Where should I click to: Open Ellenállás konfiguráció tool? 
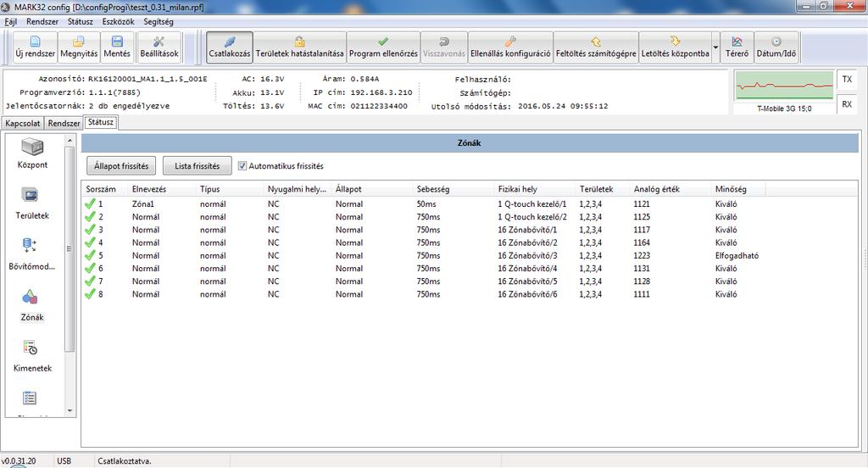pyautogui.click(x=510, y=47)
